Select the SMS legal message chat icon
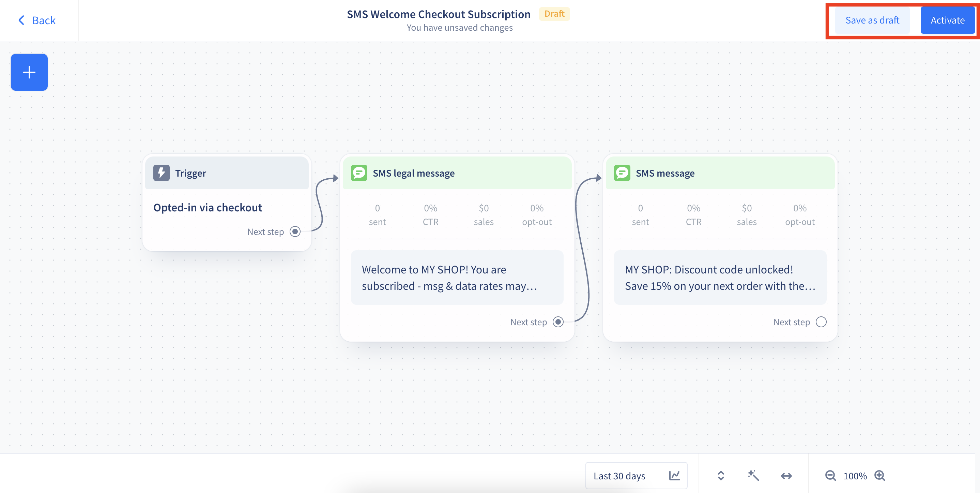The width and height of the screenshot is (980, 493). click(359, 173)
